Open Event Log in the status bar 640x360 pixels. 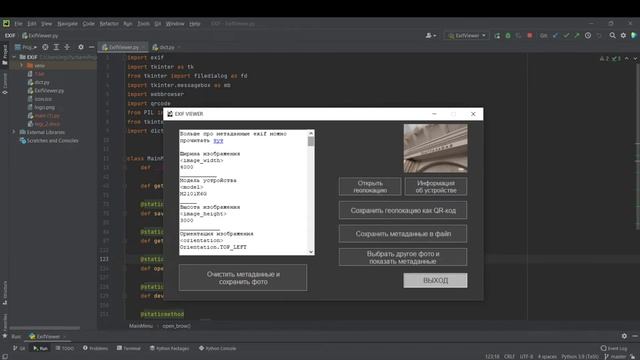click(x=614, y=348)
